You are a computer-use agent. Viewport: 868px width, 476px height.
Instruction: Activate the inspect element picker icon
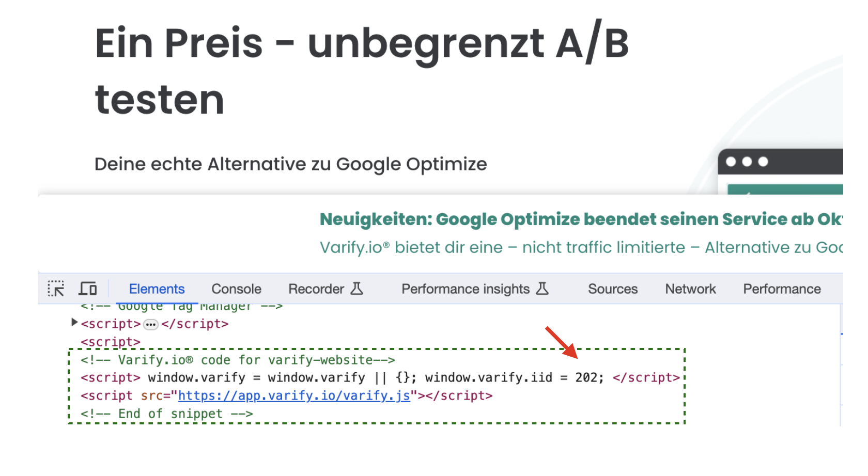[56, 289]
